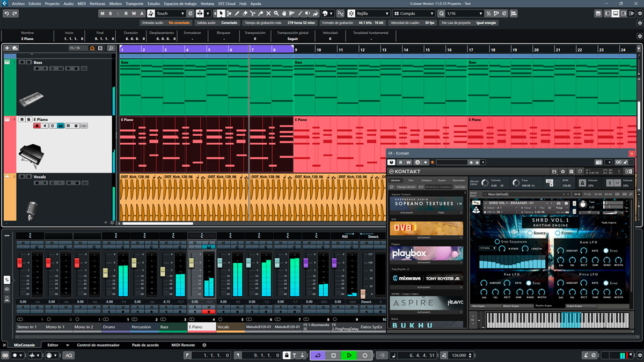Screen dimensions: 644x362
Task: Click the Soprano Textures library banner
Action: point(426,204)
